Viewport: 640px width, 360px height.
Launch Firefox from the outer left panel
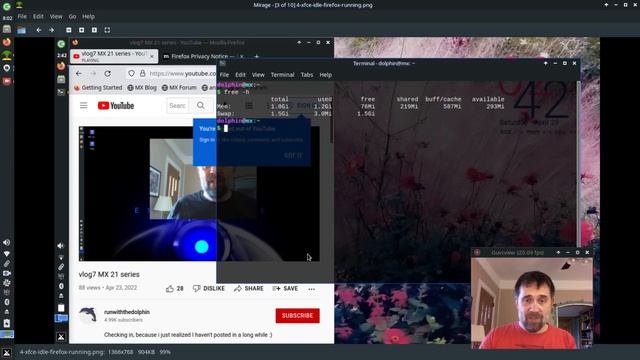pyautogui.click(x=7, y=42)
